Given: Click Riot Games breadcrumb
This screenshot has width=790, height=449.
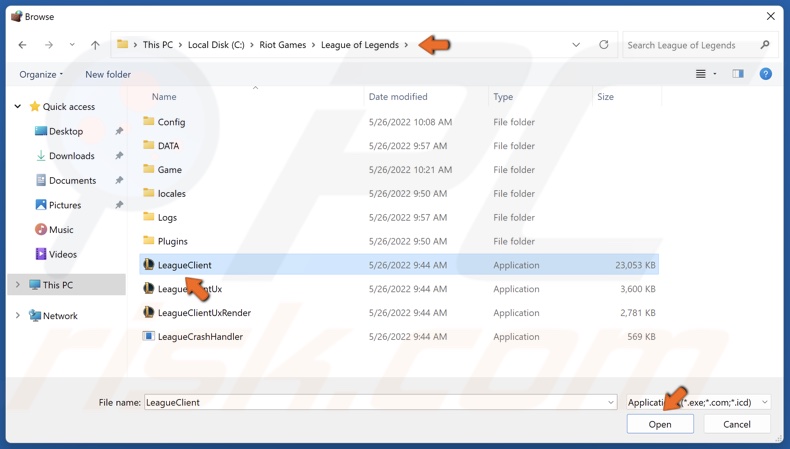Looking at the screenshot, I should (x=283, y=45).
